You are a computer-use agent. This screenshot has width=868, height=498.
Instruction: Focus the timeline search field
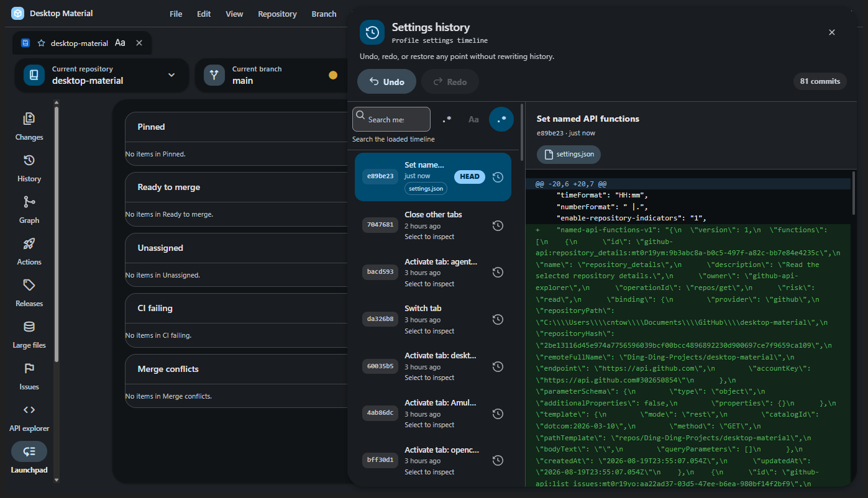tap(391, 119)
